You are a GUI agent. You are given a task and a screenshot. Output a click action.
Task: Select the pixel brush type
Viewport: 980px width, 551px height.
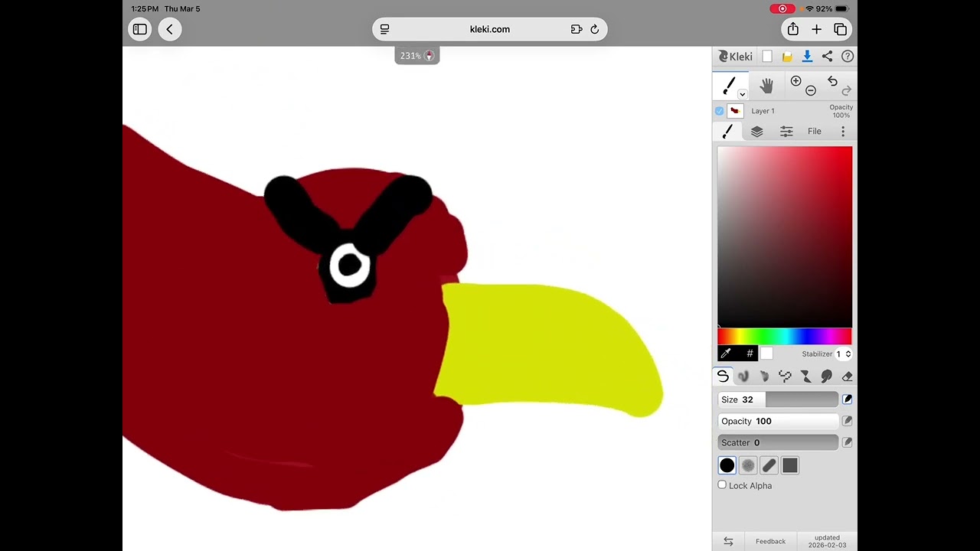[785, 376]
